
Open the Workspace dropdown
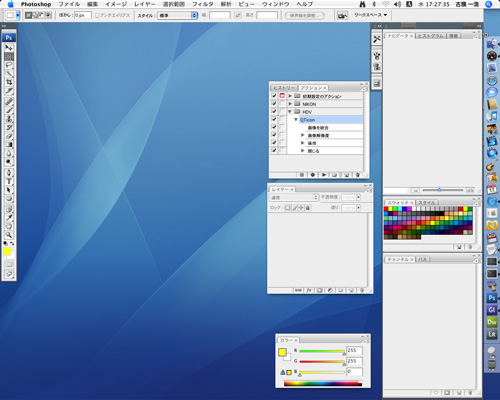[x=370, y=15]
